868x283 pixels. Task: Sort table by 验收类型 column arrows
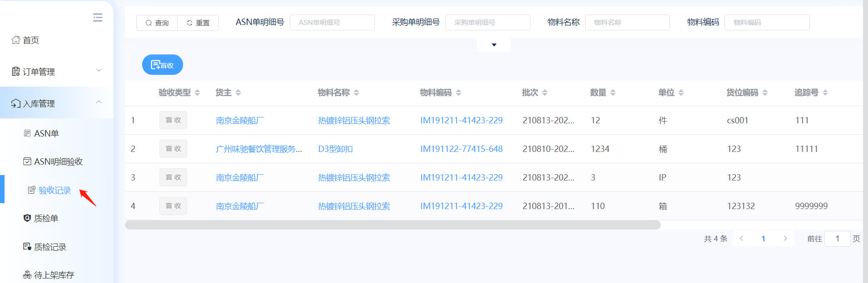click(197, 93)
